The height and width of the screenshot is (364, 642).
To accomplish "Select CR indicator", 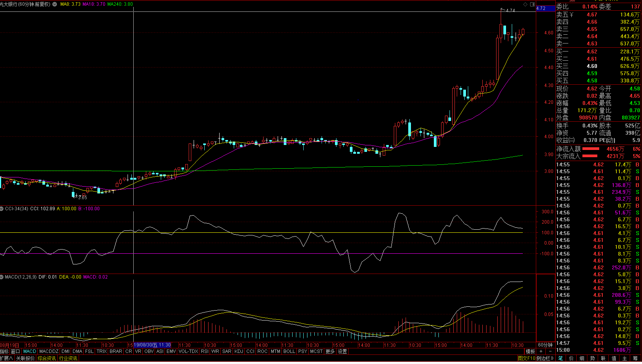I will click(129, 351).
